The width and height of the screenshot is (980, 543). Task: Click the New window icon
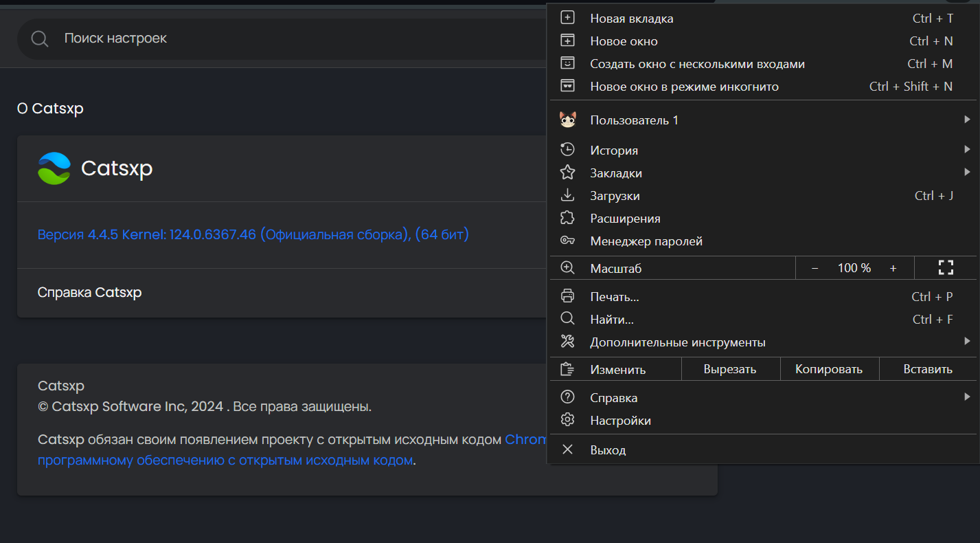[x=567, y=41]
